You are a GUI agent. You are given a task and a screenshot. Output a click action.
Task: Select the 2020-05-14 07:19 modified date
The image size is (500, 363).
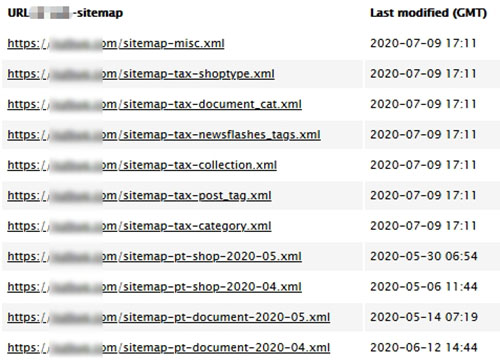tap(424, 317)
